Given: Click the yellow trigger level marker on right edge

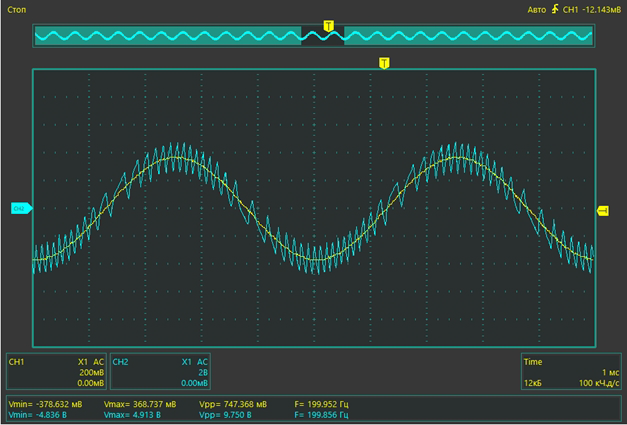Looking at the screenshot, I should pos(603,210).
